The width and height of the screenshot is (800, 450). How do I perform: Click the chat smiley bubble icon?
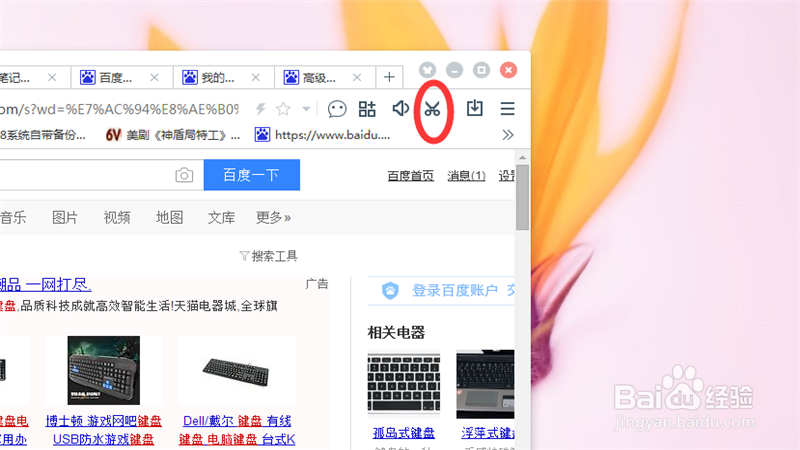[x=337, y=109]
